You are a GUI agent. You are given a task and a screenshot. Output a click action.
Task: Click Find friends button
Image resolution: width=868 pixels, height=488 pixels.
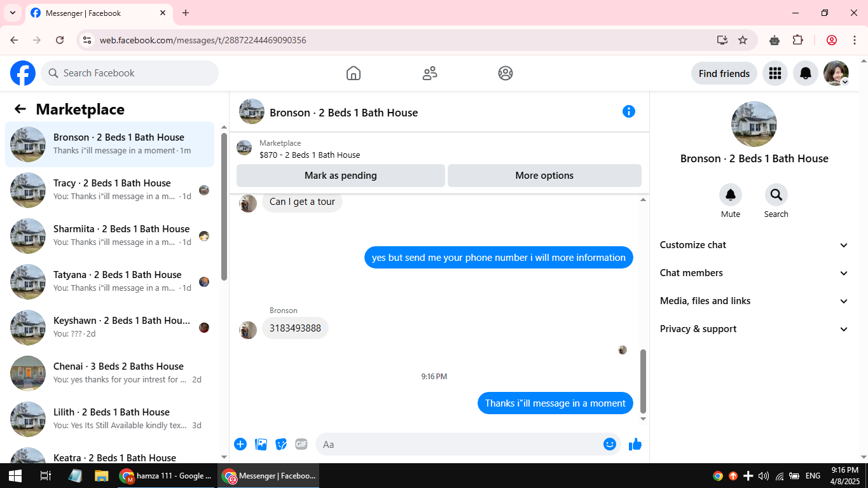tap(724, 73)
